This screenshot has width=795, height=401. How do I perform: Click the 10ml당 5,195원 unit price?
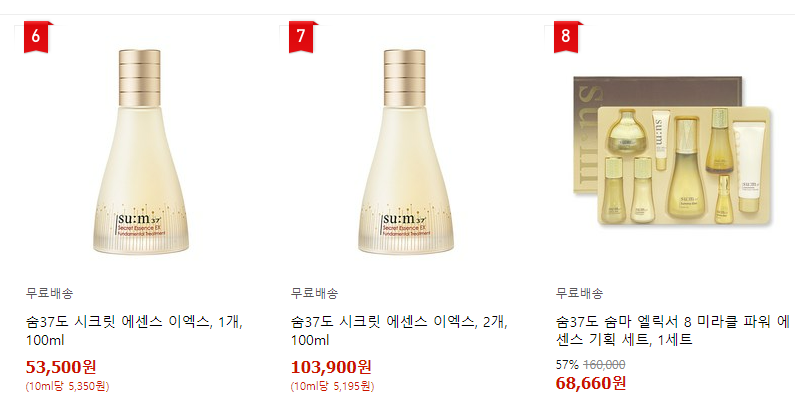[x=333, y=386]
